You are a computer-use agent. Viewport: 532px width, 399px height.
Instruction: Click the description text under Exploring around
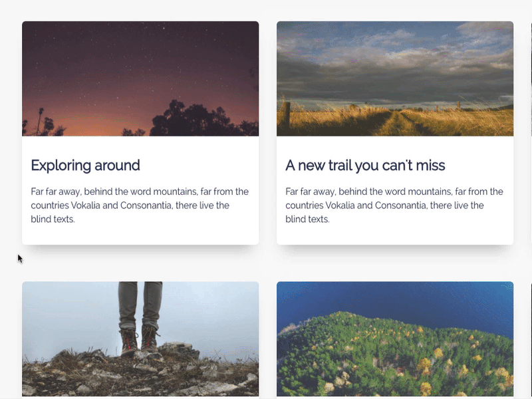pyautogui.click(x=140, y=205)
